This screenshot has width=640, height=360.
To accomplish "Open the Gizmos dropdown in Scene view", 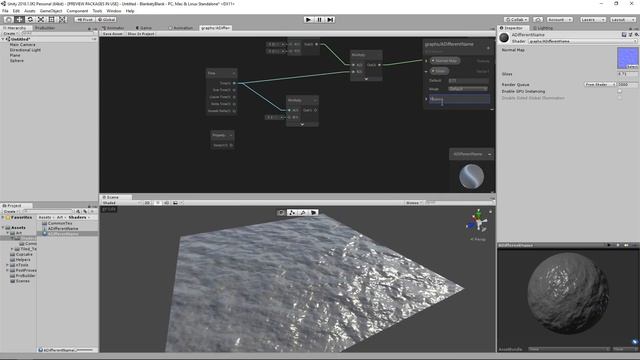I will click(414, 203).
